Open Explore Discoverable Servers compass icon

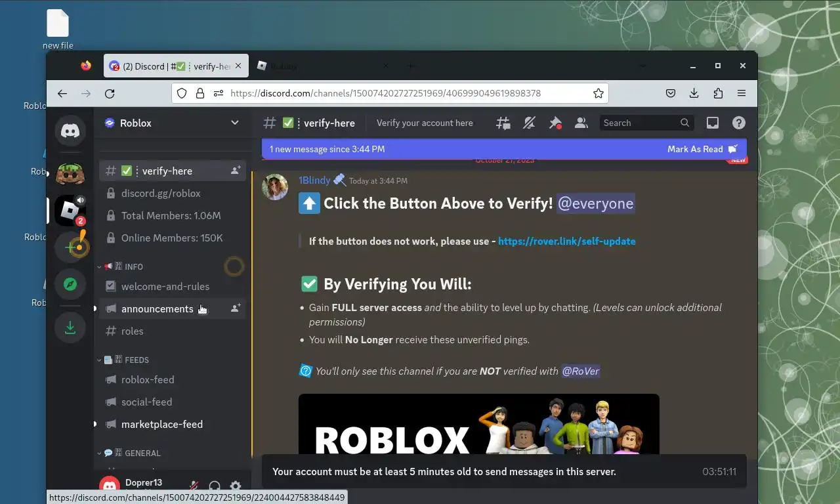coord(70,284)
